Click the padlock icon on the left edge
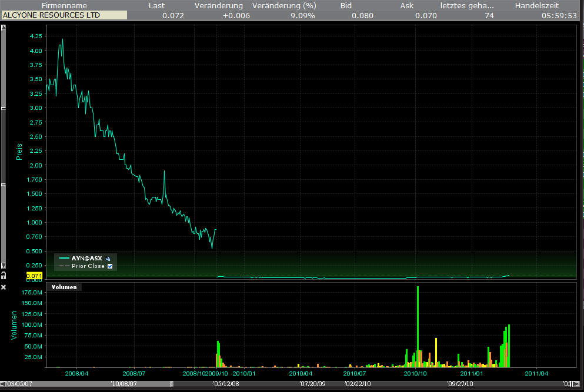 4,275
